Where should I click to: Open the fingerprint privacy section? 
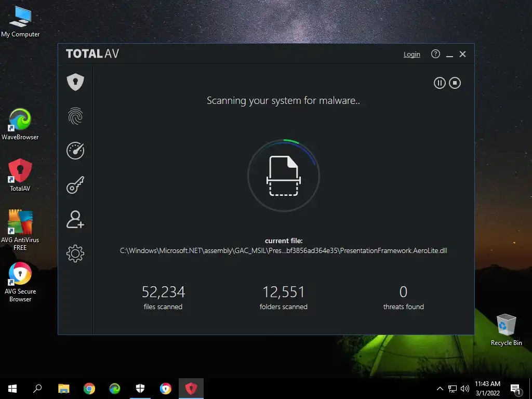point(75,116)
